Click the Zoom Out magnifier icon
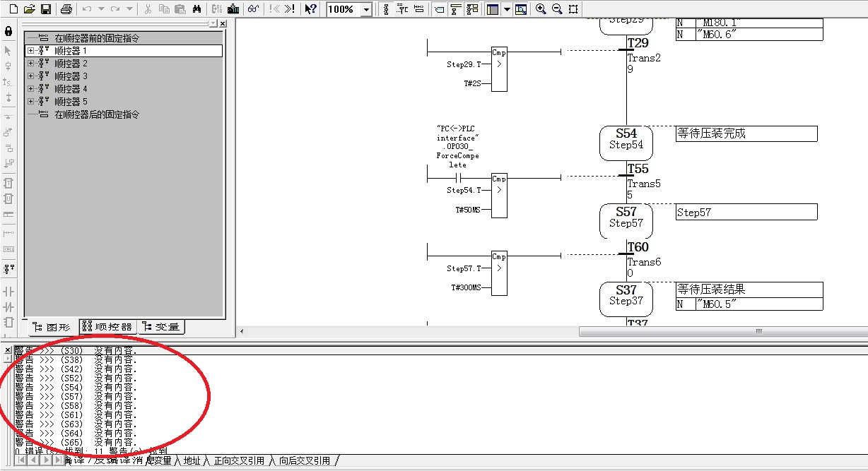The height and width of the screenshot is (471, 868). (x=557, y=9)
